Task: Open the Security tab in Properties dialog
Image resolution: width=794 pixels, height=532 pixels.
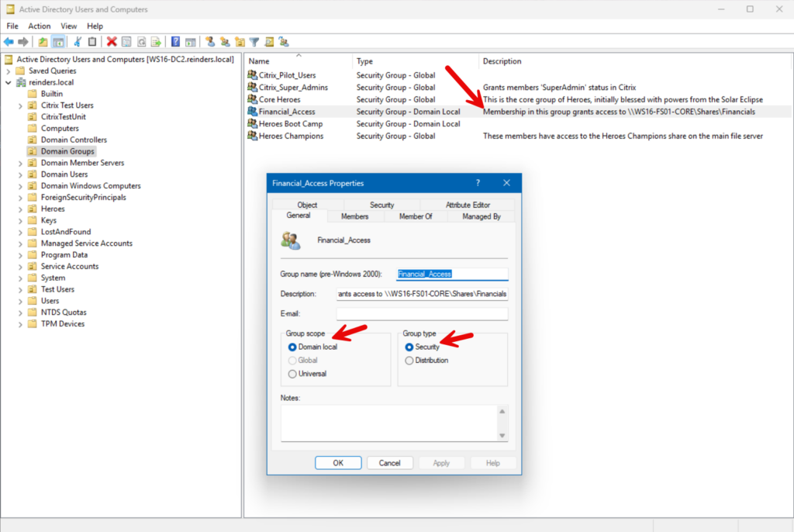Action: 381,205
